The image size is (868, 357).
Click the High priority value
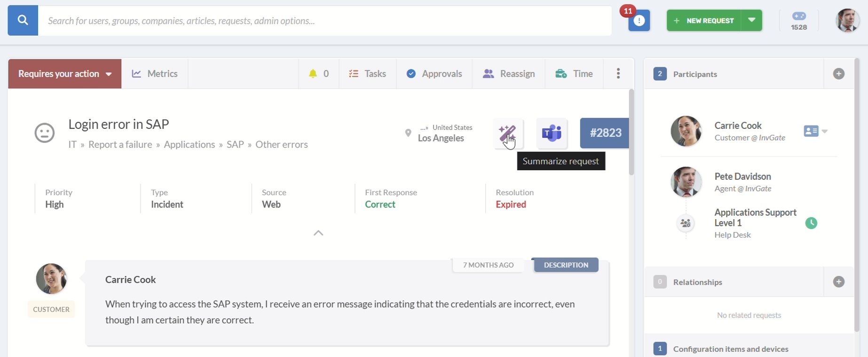tap(55, 205)
